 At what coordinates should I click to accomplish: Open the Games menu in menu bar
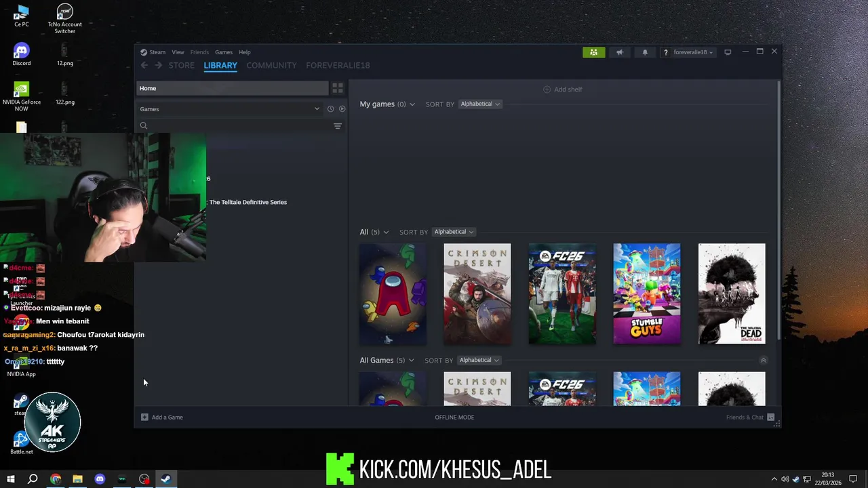click(x=224, y=52)
